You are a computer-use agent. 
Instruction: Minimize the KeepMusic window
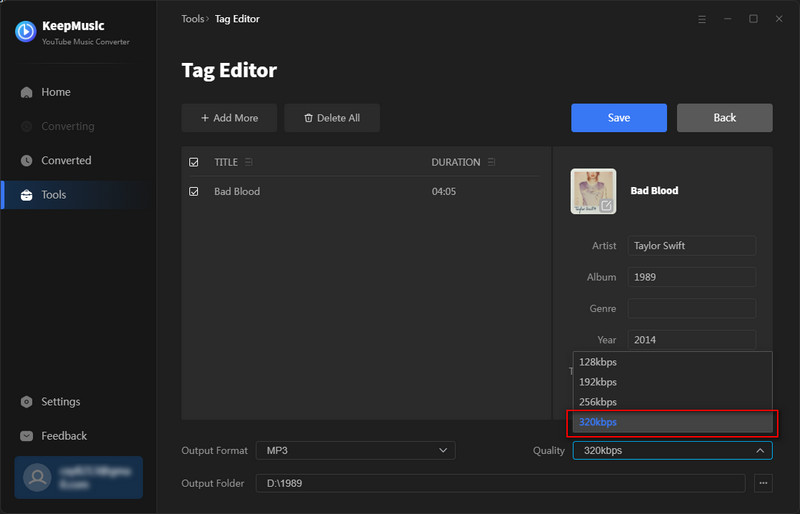(x=728, y=19)
